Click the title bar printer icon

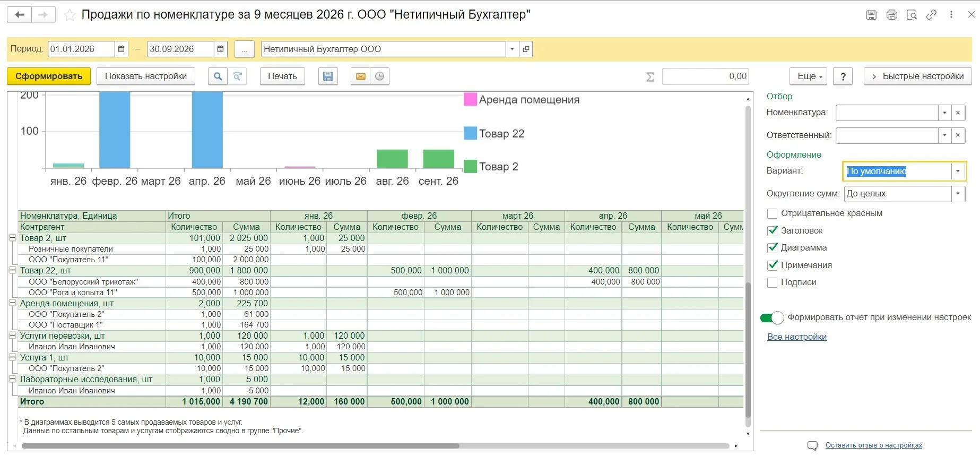click(891, 15)
